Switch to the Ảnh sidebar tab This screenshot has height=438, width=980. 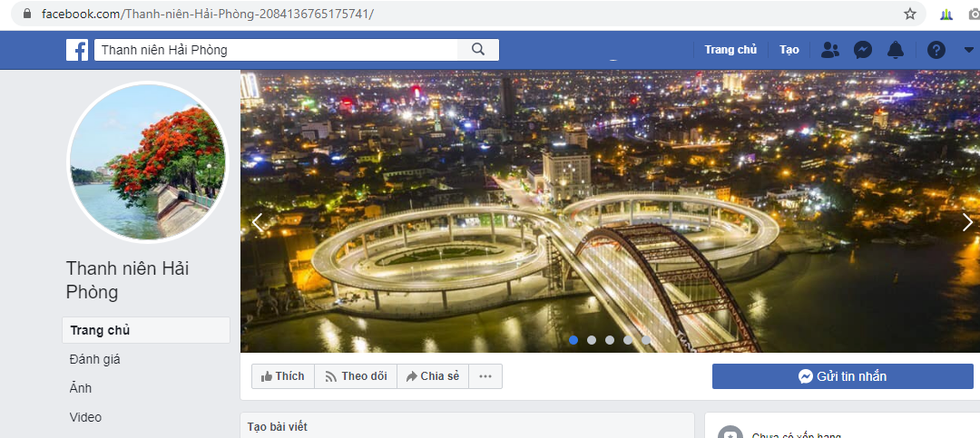click(x=81, y=388)
